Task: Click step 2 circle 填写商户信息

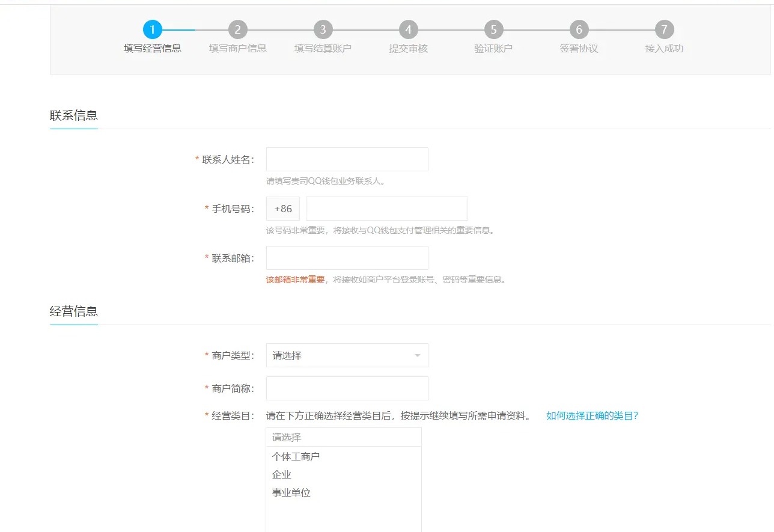Action: click(238, 29)
